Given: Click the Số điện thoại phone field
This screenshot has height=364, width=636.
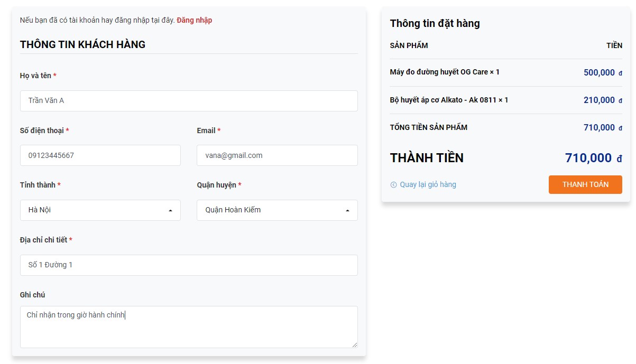Looking at the screenshot, I should click(x=100, y=155).
